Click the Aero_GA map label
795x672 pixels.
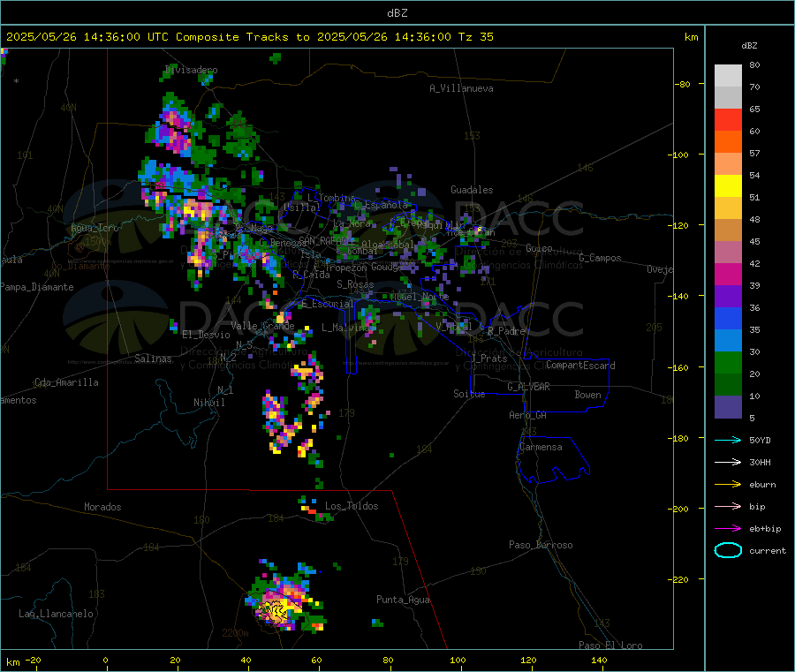[527, 415]
